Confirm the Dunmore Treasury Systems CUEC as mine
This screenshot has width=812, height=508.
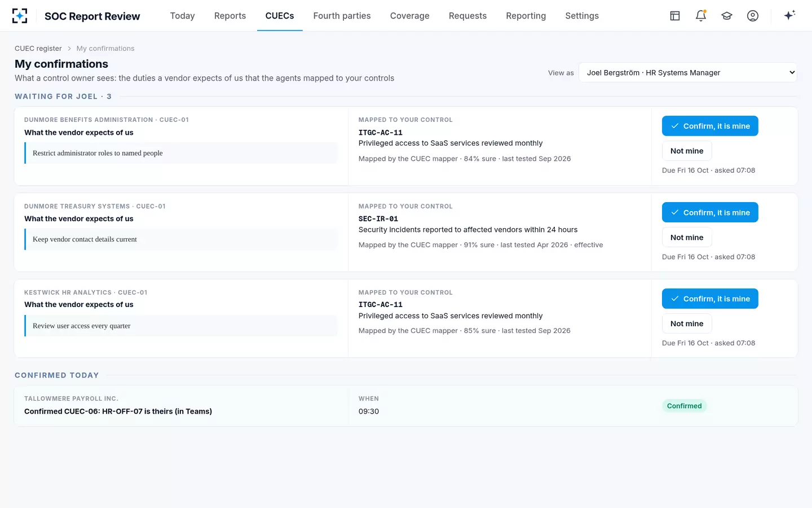[x=710, y=212]
